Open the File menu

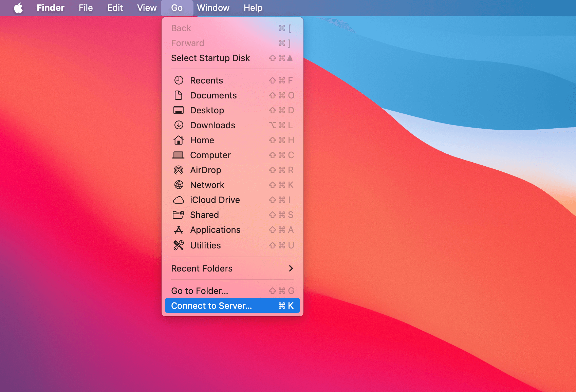click(x=85, y=8)
